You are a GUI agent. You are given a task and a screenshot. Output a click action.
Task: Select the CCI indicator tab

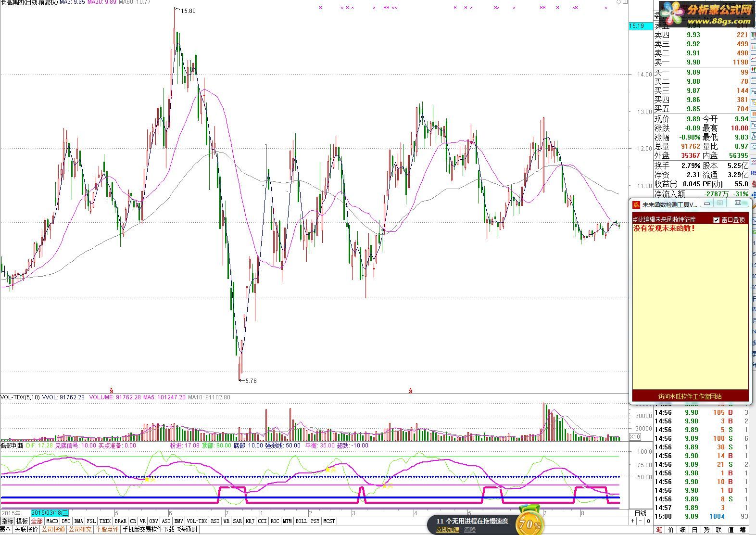(x=262, y=521)
